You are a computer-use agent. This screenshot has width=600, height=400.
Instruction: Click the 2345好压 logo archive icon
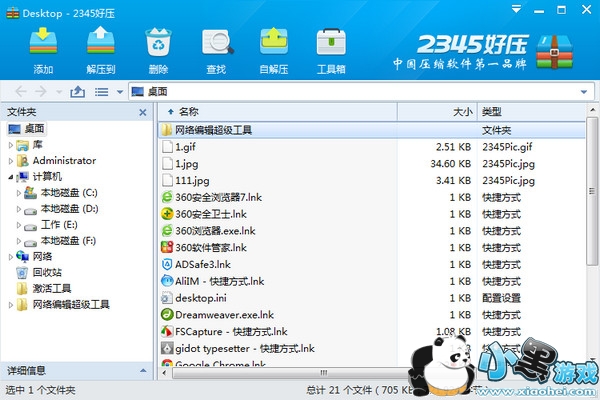[554, 52]
